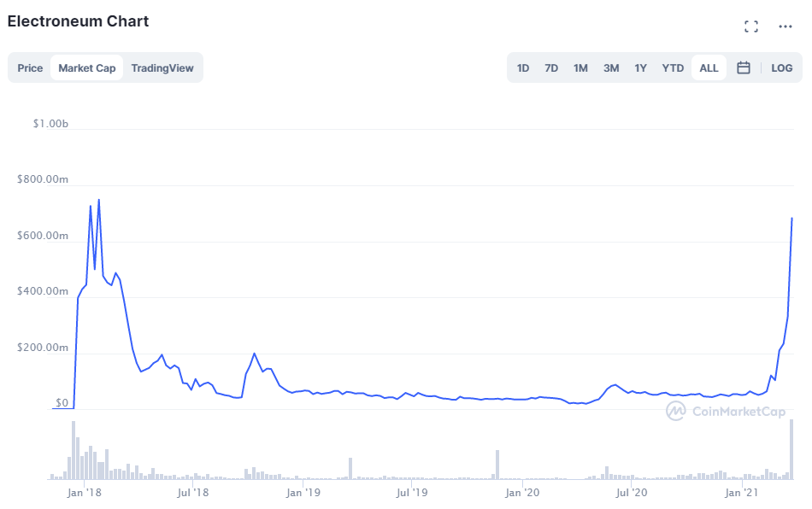The height and width of the screenshot is (509, 812).
Task: Click the Jan '18 market cap peak
Action: pyautogui.click(x=99, y=200)
